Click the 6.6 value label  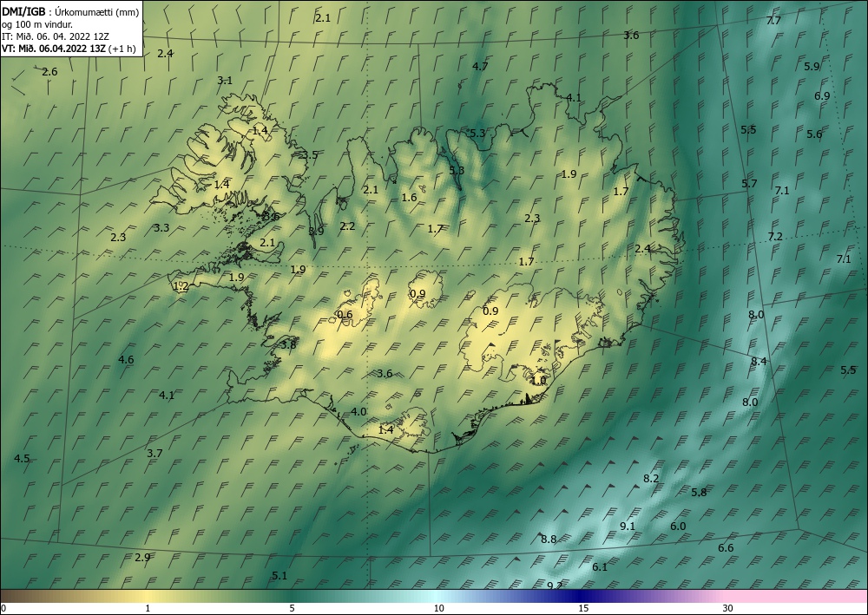click(726, 547)
